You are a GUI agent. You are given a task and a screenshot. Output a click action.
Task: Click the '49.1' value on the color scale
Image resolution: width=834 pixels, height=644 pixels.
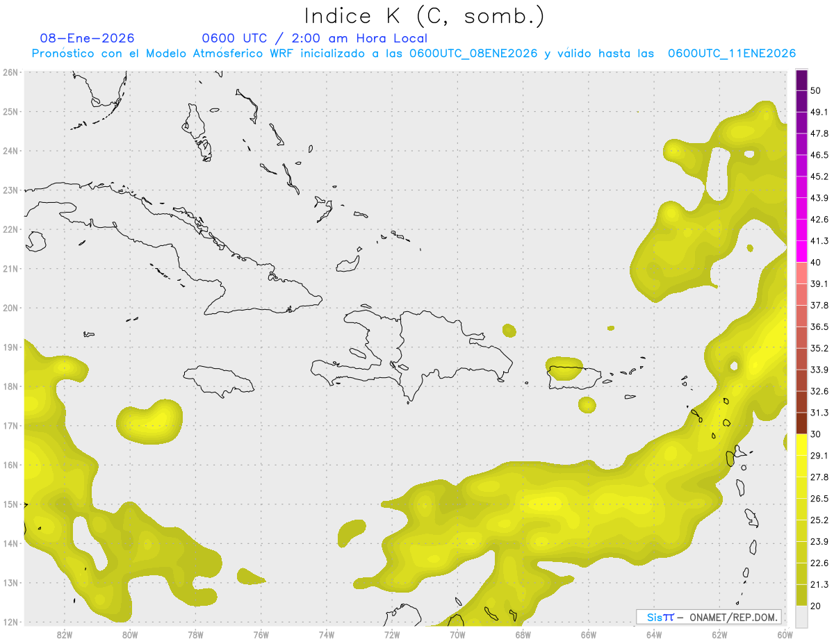click(x=819, y=112)
